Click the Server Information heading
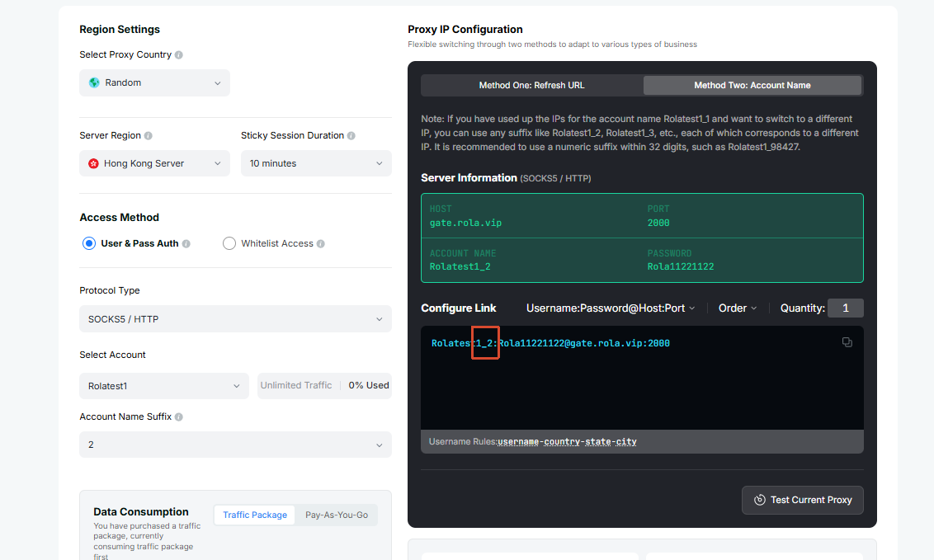 click(x=469, y=178)
